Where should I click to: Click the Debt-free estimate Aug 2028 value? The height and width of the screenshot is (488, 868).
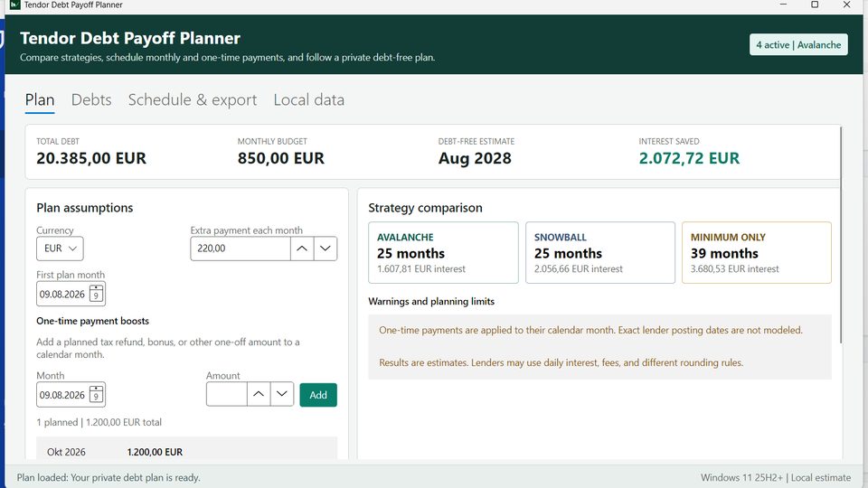tap(475, 158)
